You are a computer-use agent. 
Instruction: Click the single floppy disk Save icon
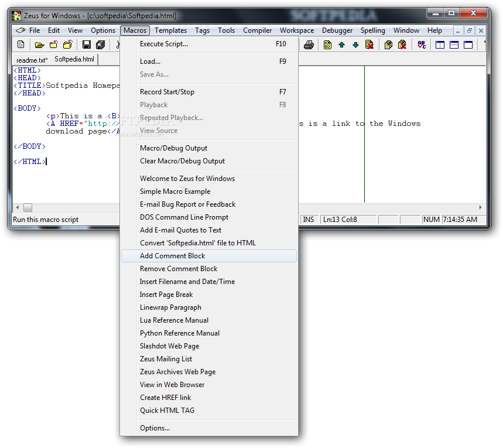point(86,45)
